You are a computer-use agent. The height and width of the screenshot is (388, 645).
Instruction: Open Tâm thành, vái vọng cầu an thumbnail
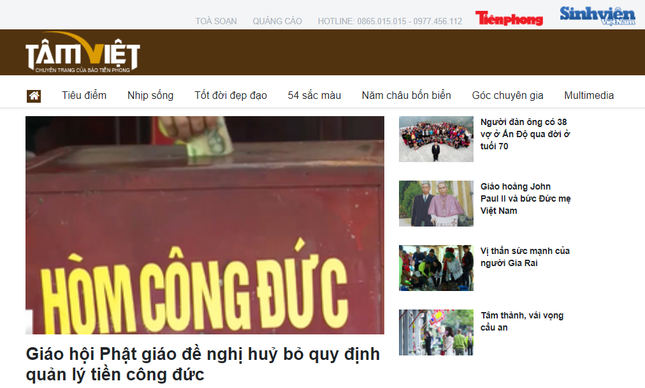point(436,332)
